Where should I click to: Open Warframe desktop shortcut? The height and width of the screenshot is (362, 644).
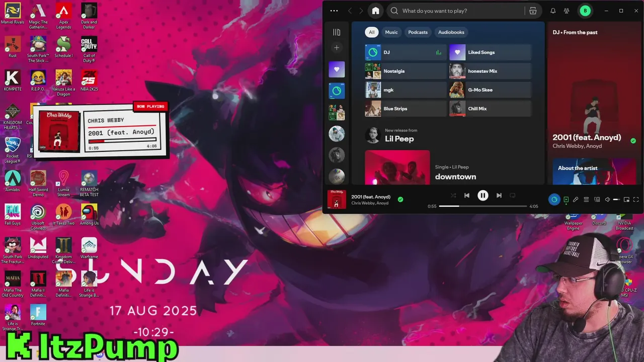click(89, 248)
